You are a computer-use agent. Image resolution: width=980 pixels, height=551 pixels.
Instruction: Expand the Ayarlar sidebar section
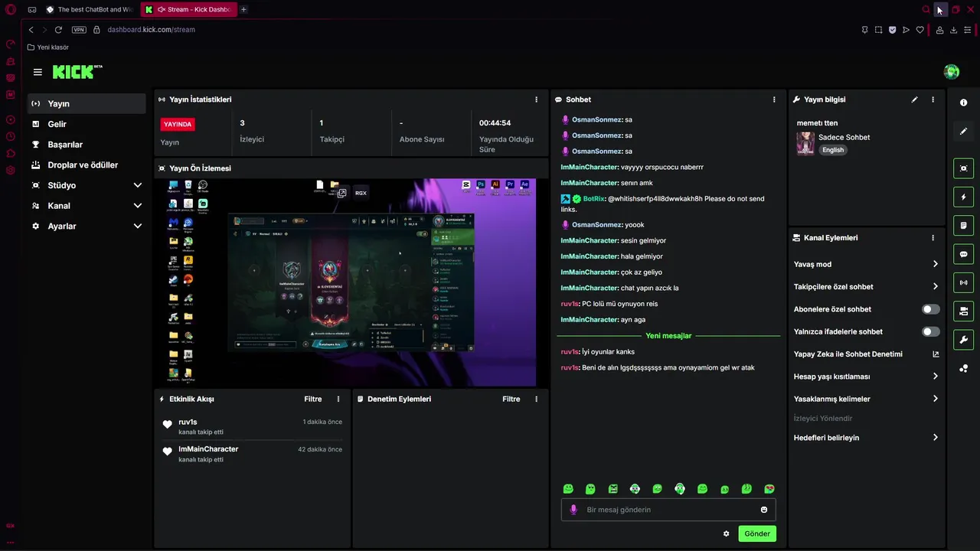point(87,227)
